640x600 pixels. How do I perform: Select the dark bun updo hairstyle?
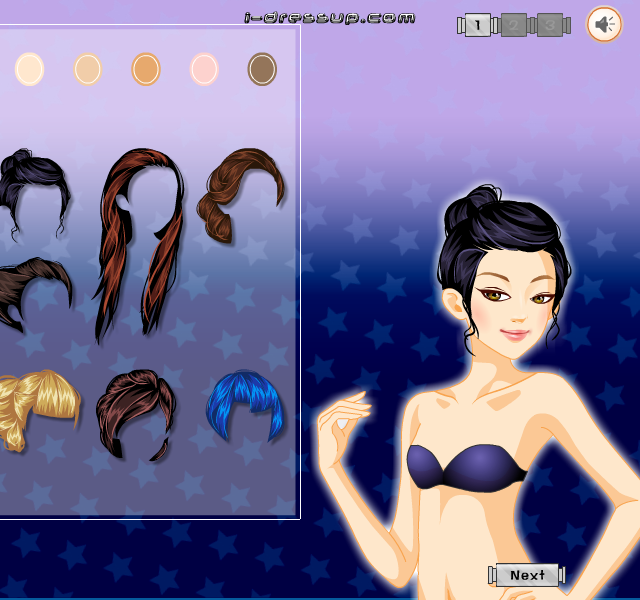coord(33,194)
